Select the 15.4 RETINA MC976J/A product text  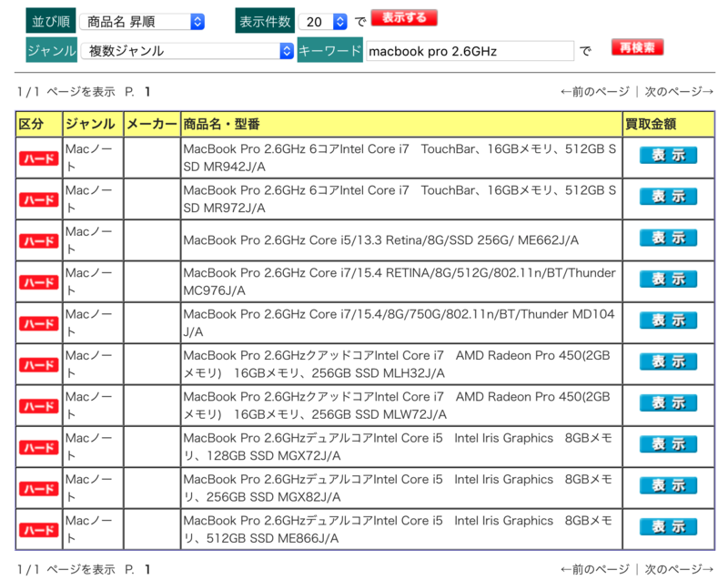(x=399, y=281)
